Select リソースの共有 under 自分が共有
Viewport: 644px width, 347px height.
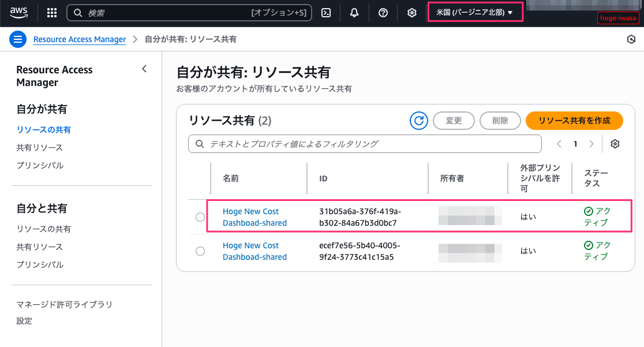[43, 130]
